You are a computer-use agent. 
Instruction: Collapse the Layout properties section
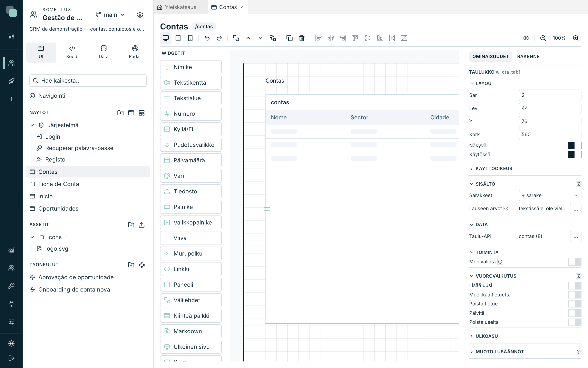471,83
